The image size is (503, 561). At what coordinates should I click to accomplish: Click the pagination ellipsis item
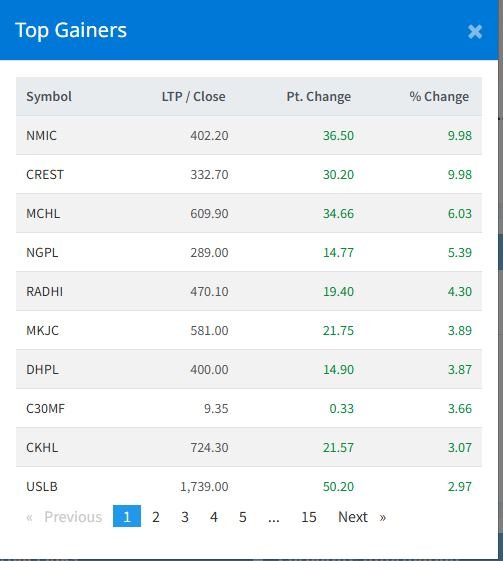pyautogui.click(x=274, y=517)
